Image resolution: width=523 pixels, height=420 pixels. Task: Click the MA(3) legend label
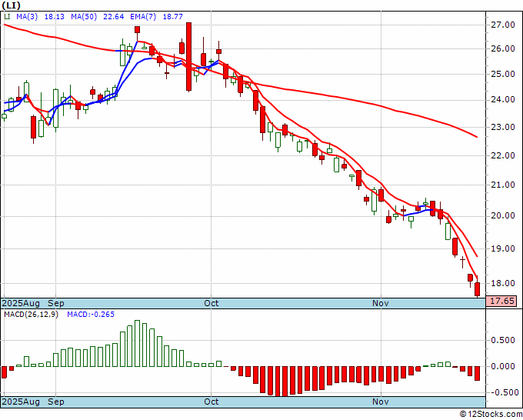(27, 16)
